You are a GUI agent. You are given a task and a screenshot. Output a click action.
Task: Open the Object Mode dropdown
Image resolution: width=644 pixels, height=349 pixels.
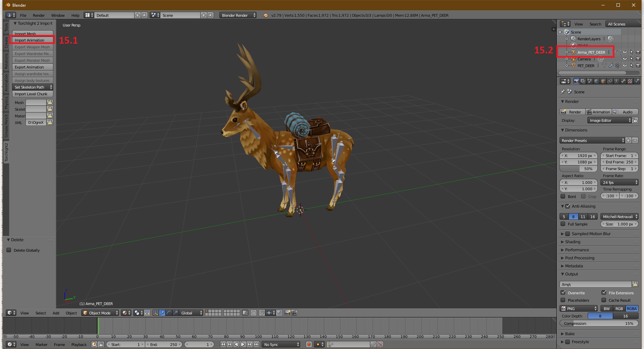[x=100, y=313]
